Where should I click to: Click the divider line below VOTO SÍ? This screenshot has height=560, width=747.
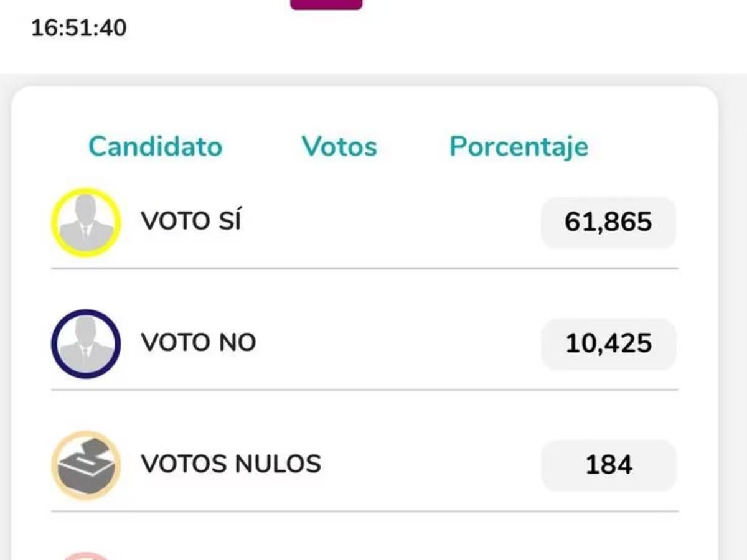click(364, 269)
